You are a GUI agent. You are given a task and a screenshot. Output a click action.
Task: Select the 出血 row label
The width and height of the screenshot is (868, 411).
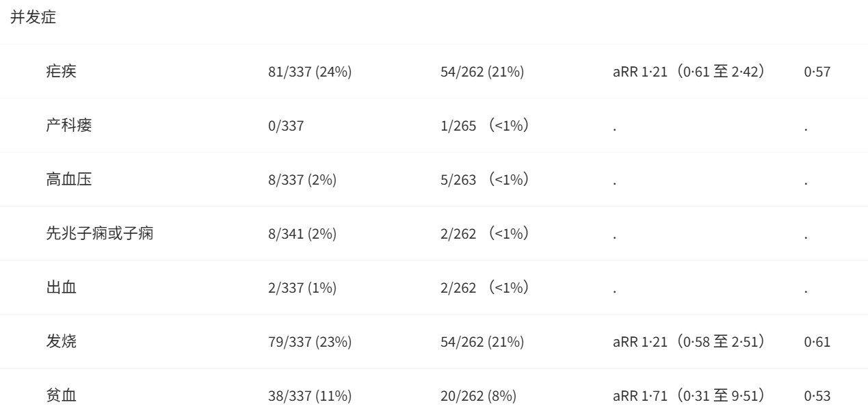pyautogui.click(x=61, y=288)
